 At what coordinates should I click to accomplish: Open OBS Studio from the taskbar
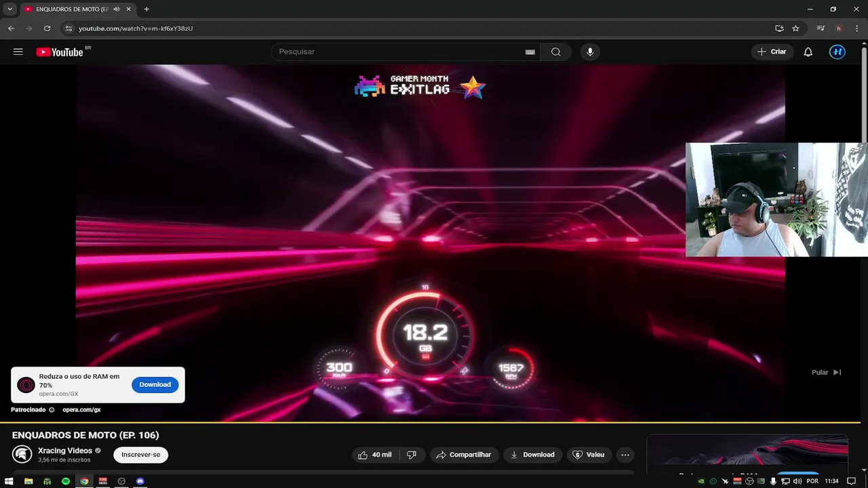pos(121,481)
